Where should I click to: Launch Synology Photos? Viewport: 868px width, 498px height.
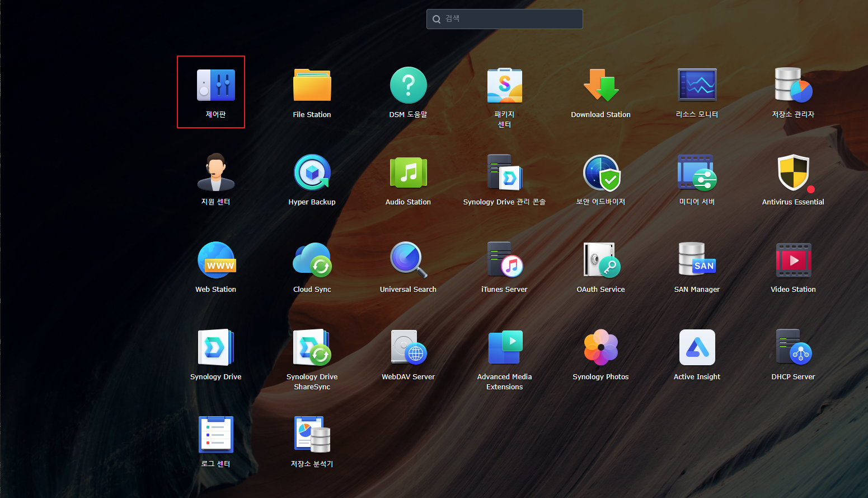601,347
